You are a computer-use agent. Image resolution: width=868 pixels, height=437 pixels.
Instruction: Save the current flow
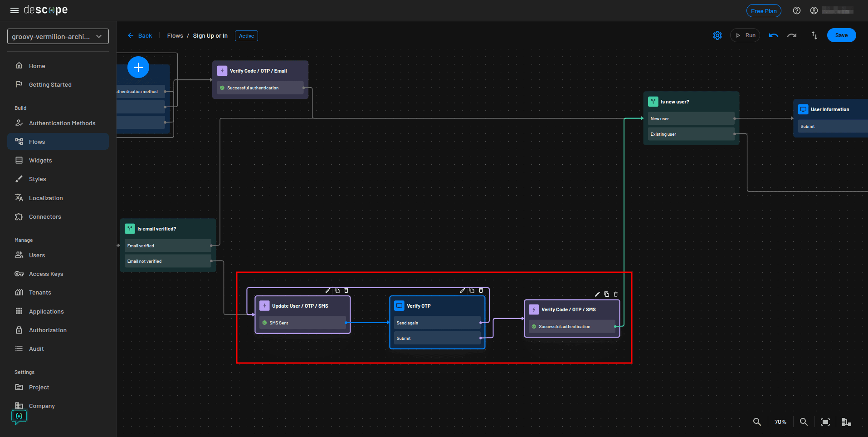point(841,35)
